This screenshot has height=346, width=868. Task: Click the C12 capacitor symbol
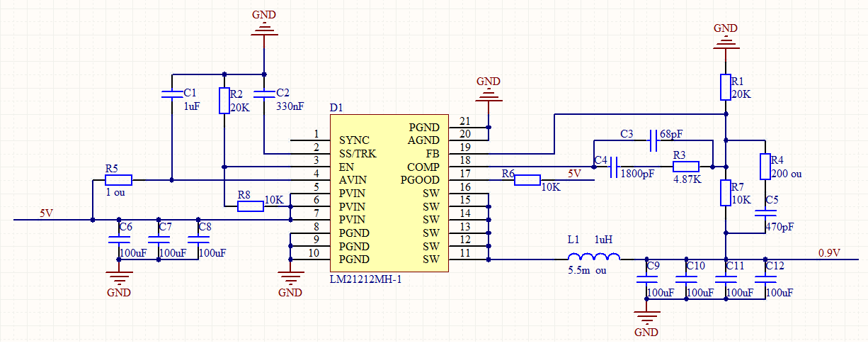coord(765,279)
